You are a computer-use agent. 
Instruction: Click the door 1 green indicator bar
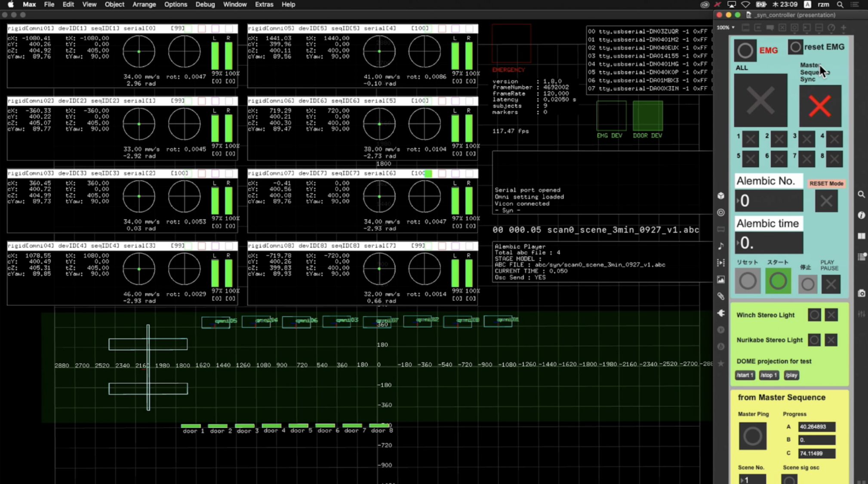191,426
